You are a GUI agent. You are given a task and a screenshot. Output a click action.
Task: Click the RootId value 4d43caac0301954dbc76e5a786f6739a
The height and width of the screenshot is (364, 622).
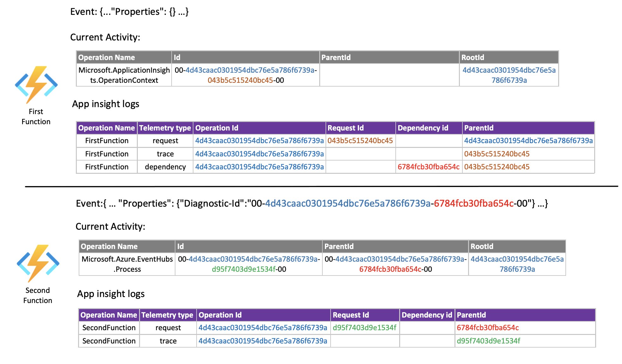[509, 75]
